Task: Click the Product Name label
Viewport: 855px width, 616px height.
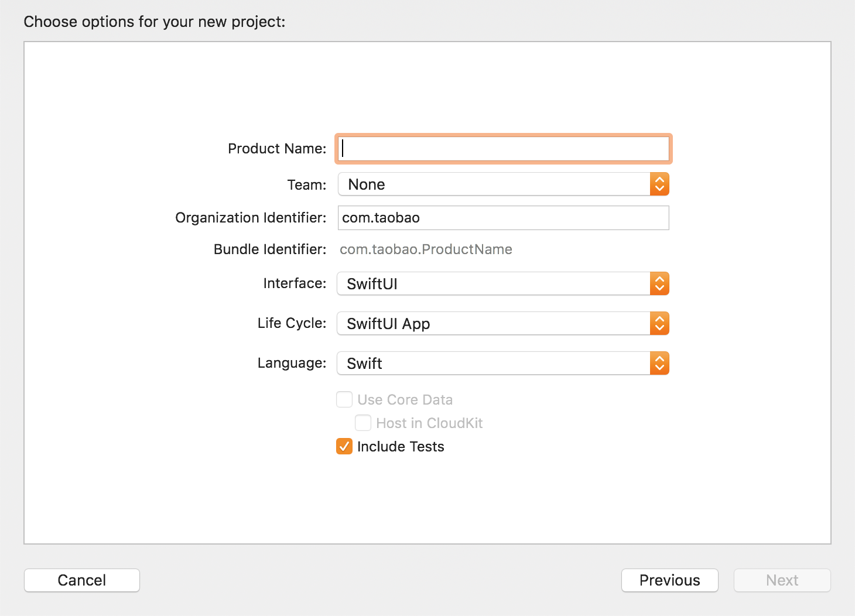Action: 277,149
